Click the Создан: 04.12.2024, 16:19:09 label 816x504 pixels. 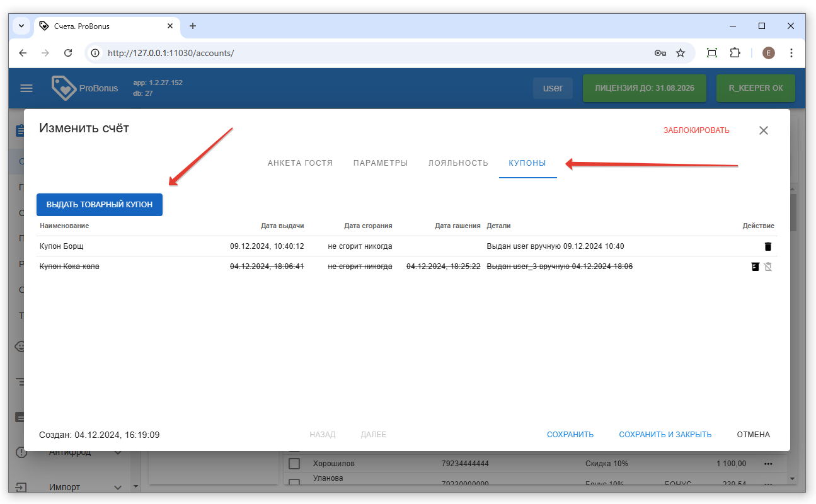(100, 435)
